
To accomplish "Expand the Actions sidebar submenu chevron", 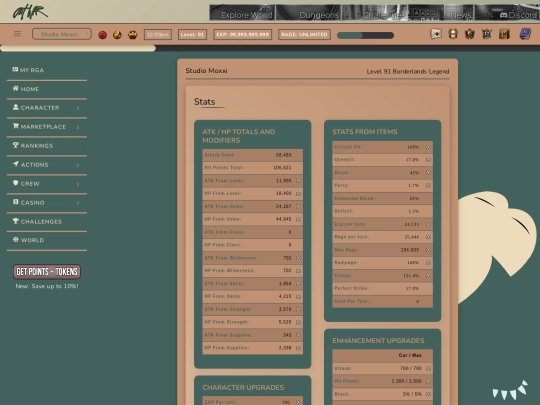I will pyautogui.click(x=78, y=165).
